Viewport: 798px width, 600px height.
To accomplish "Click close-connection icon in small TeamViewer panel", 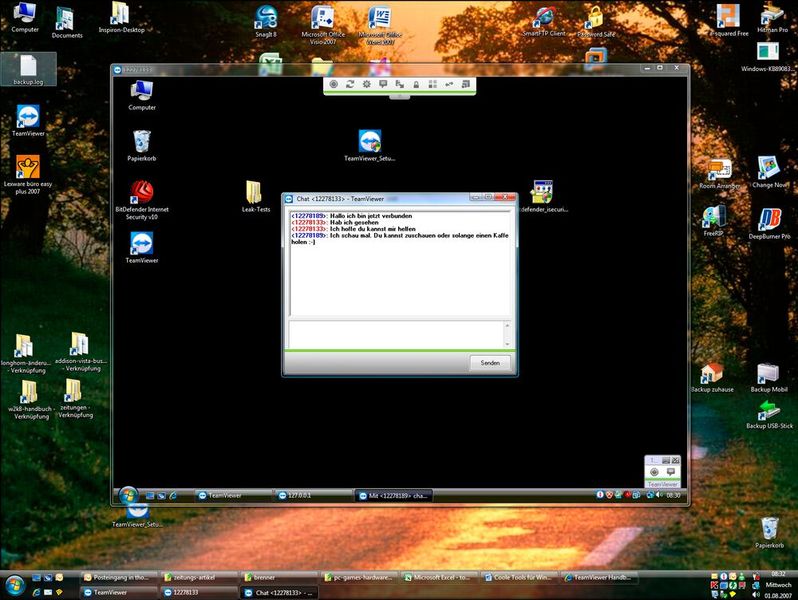I will (x=654, y=472).
